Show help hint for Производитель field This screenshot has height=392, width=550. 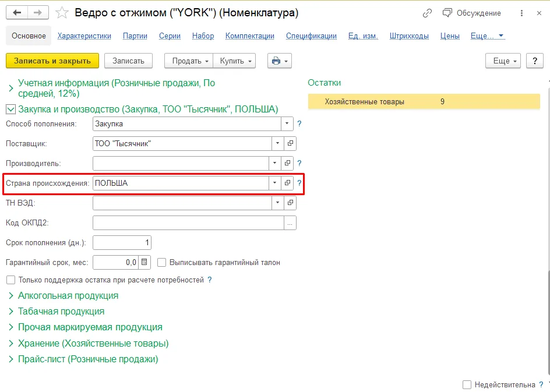(299, 163)
